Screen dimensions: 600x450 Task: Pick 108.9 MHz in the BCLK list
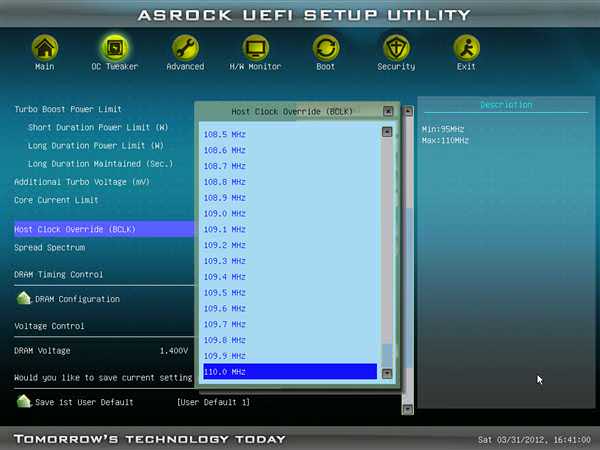click(x=290, y=198)
